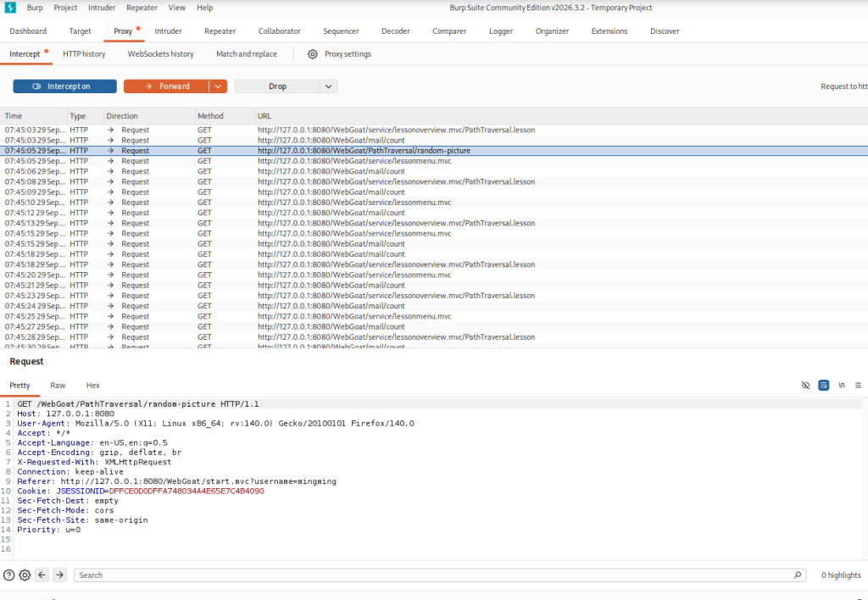The height and width of the screenshot is (600, 868).
Task: Toggle the blue word-wrap icon in the Request panel
Action: 824,386
